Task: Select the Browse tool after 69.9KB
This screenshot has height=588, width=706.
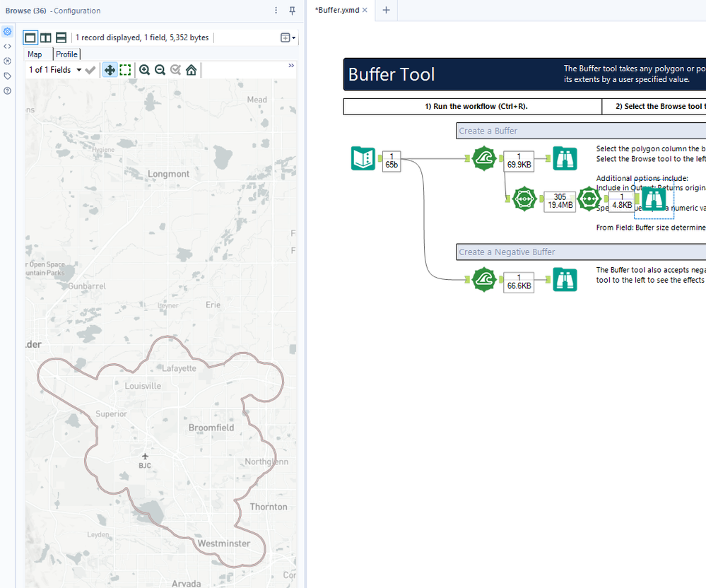Action: (x=565, y=158)
